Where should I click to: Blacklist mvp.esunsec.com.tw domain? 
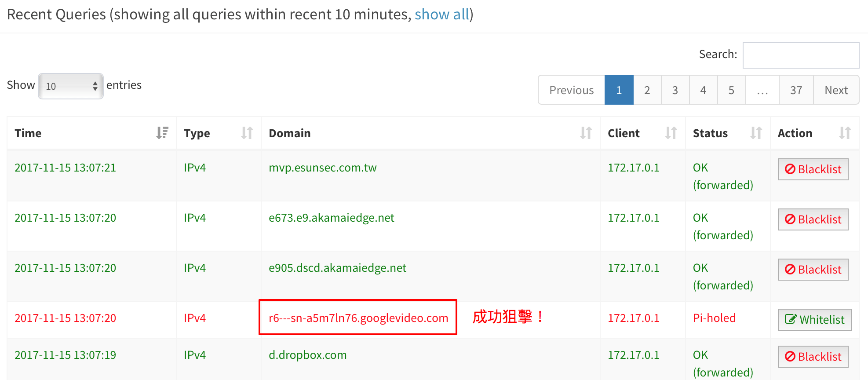(x=813, y=169)
